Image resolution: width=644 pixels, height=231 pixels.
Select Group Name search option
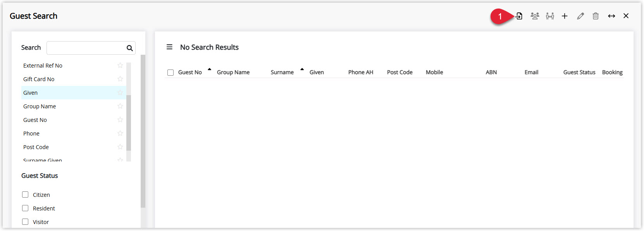tap(74, 106)
